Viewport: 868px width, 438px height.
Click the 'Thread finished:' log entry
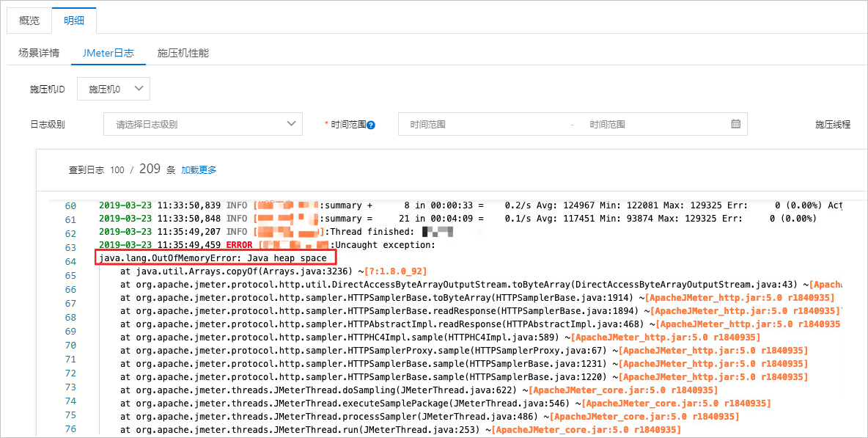[276, 231]
